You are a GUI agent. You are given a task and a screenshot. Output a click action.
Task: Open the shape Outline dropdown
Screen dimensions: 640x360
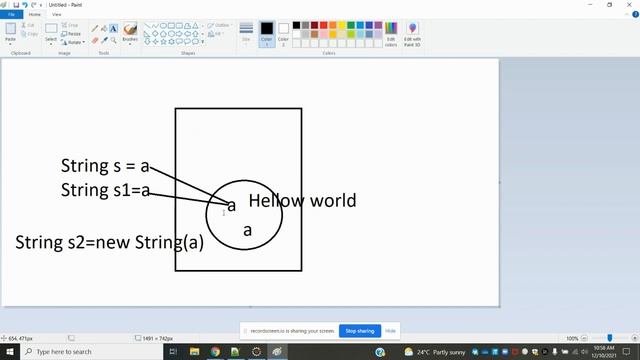[x=219, y=25]
